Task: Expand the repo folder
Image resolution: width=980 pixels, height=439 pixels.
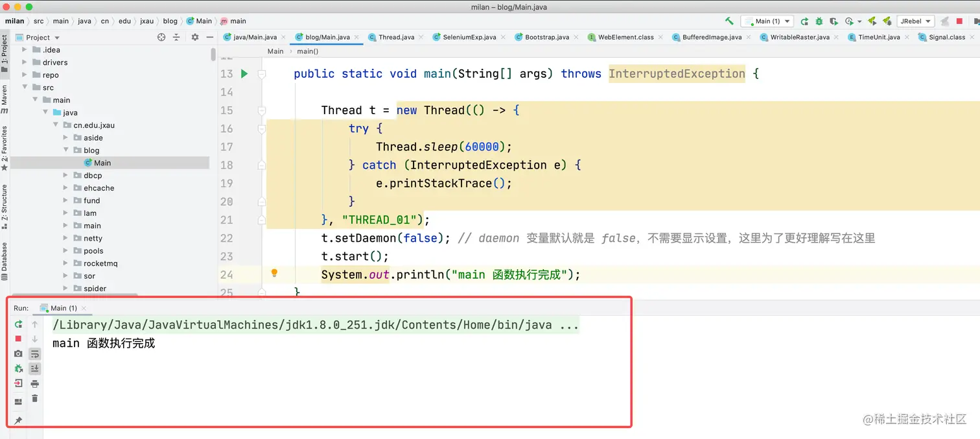Action: 25,75
